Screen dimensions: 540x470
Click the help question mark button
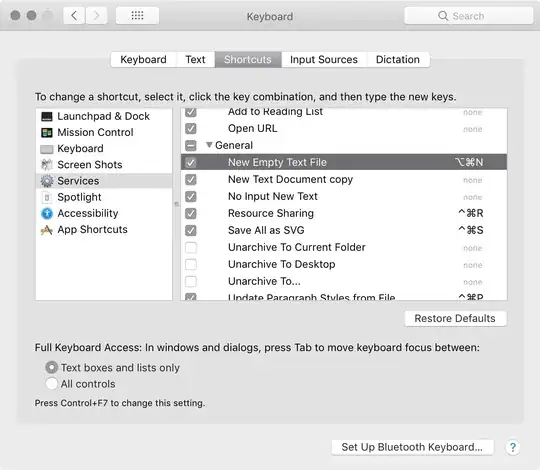[512, 447]
